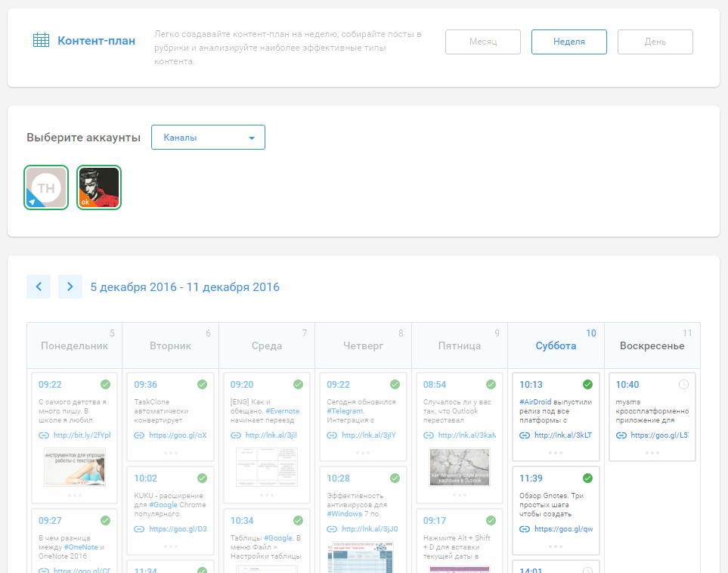Click published checkmark on Saturday 10:13 post
This screenshot has height=573, width=728.
coord(587,385)
